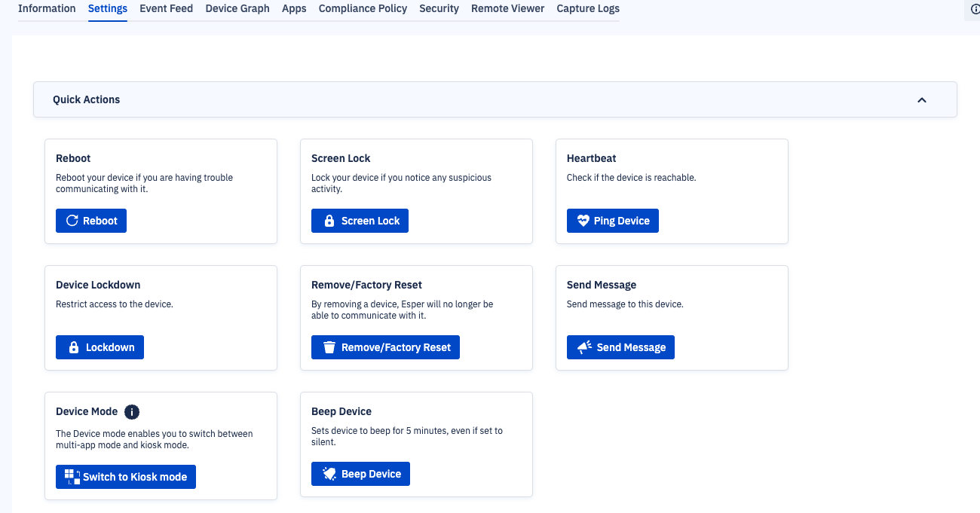Viewport: 980px width, 513px height.
Task: Select the Remote Viewer tab
Action: point(507,8)
